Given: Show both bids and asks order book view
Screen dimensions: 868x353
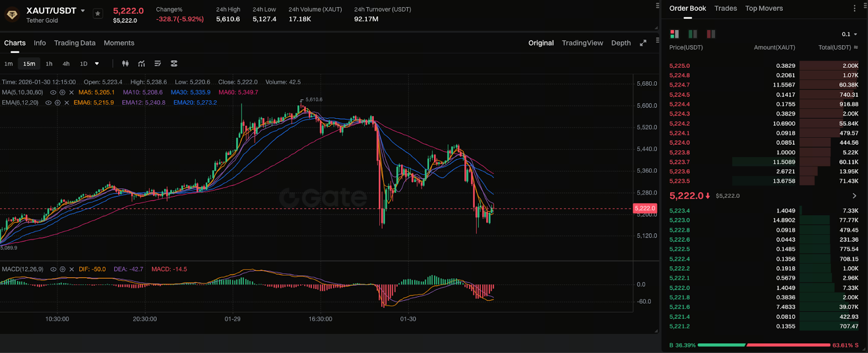Looking at the screenshot, I should (674, 34).
